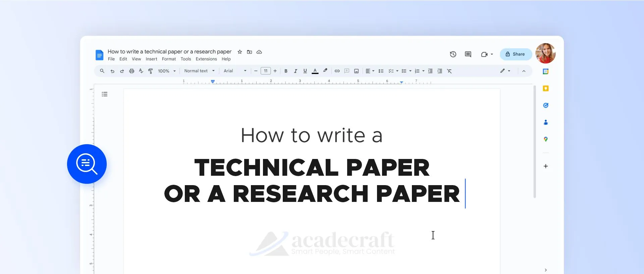Open the Extensions menu
Screen dimensions: 644x274
point(206,59)
